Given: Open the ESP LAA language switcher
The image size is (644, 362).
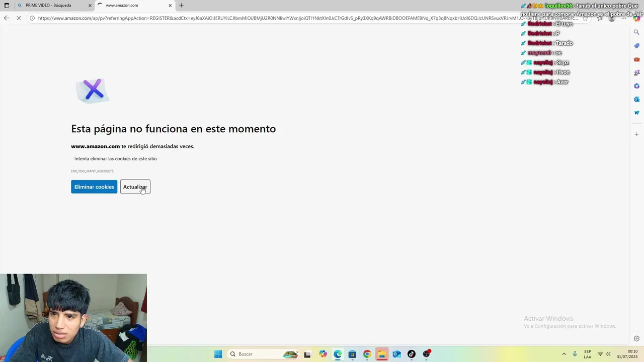Looking at the screenshot, I should (588, 354).
